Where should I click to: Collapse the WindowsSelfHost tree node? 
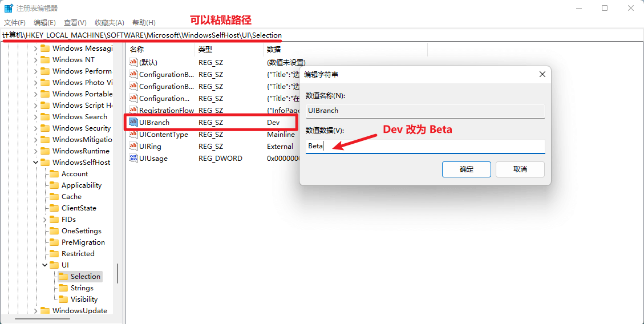pyautogui.click(x=36, y=163)
